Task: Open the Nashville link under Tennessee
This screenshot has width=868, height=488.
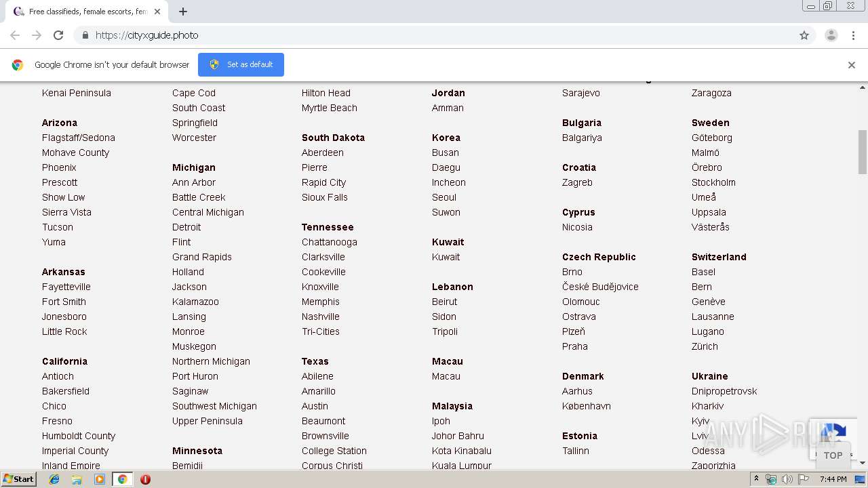Action: (321, 317)
